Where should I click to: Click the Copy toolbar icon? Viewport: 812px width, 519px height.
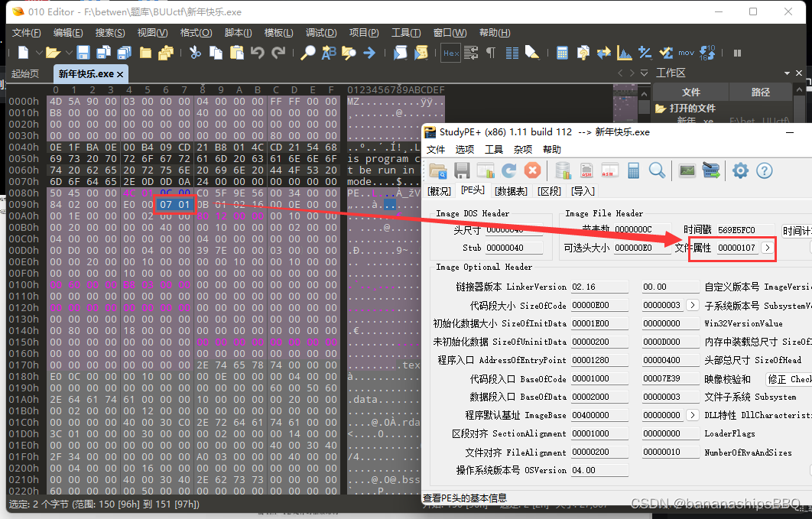point(216,52)
